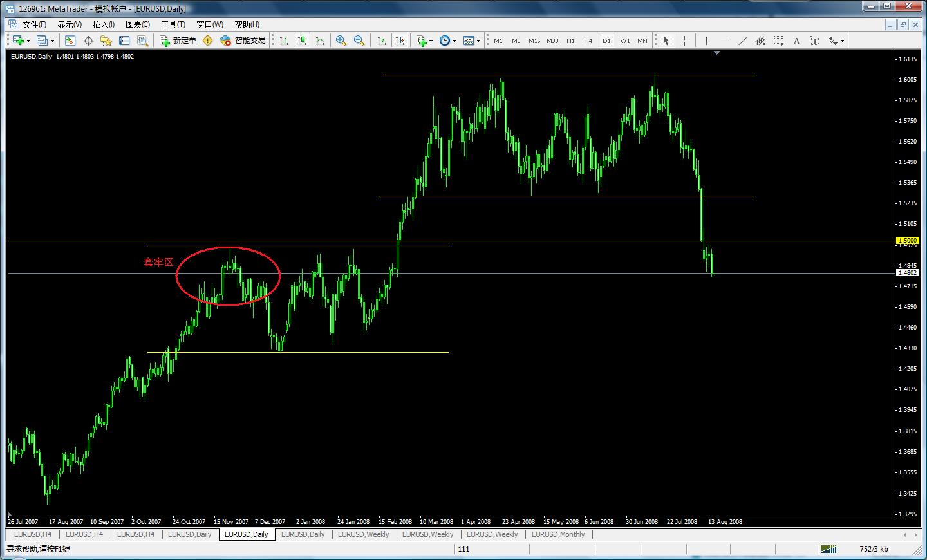Expand the Profiles dropdown arrow
The width and height of the screenshot is (927, 560).
point(52,41)
